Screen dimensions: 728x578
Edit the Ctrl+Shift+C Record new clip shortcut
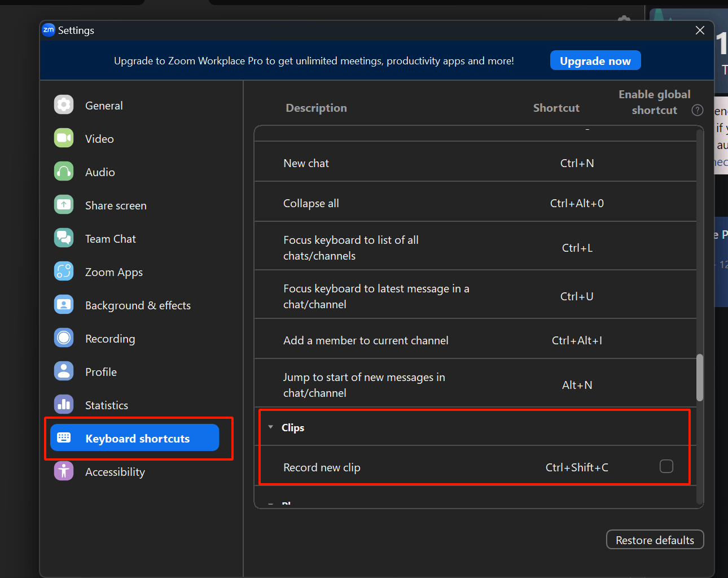click(577, 467)
